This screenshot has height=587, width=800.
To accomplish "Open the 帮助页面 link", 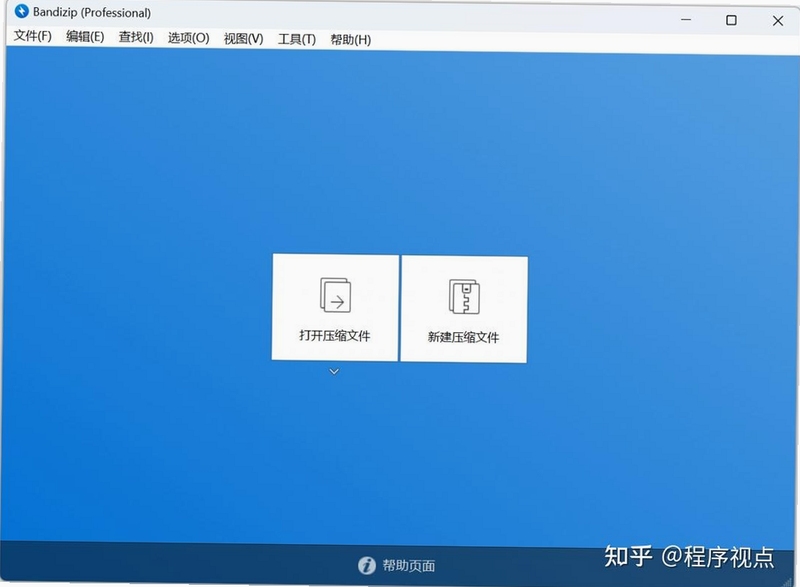I will tap(409, 566).
